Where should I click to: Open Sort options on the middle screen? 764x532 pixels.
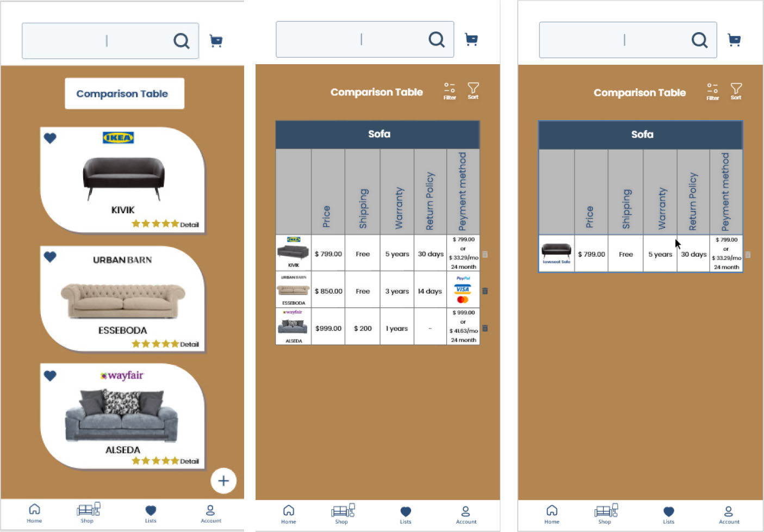coord(473,90)
